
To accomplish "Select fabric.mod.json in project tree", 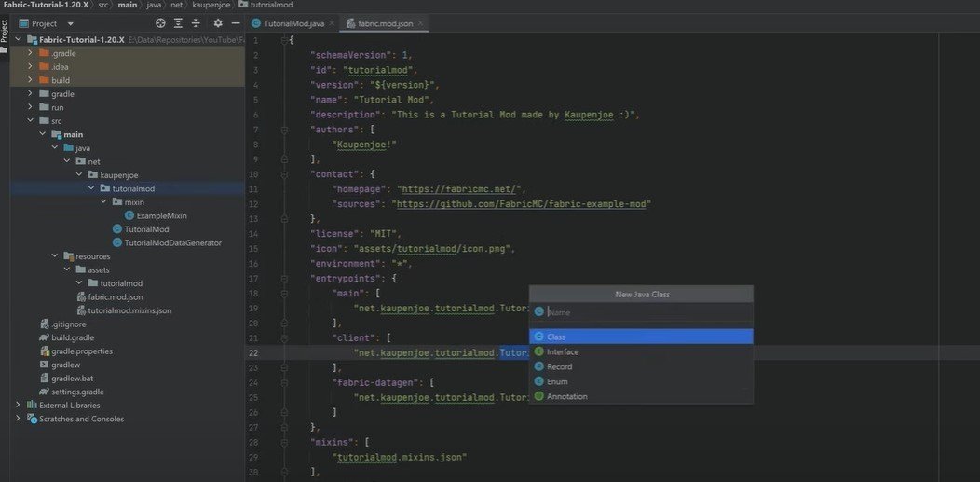I will (x=115, y=297).
